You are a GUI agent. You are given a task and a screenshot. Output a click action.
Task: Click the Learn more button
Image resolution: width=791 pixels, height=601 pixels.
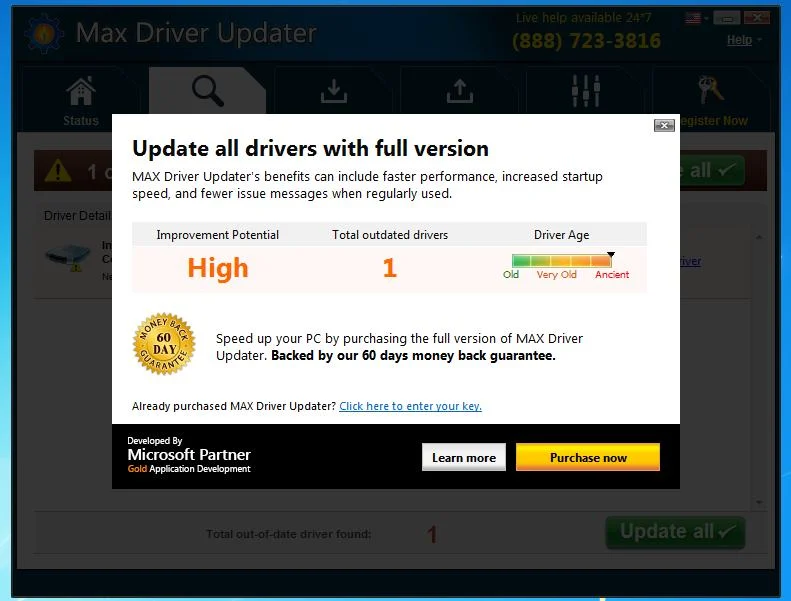click(x=464, y=457)
